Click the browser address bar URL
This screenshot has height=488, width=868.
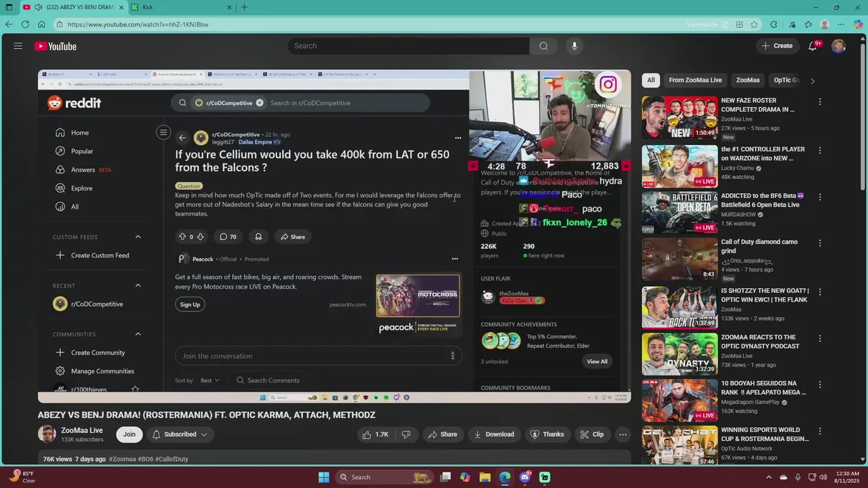[138, 24]
